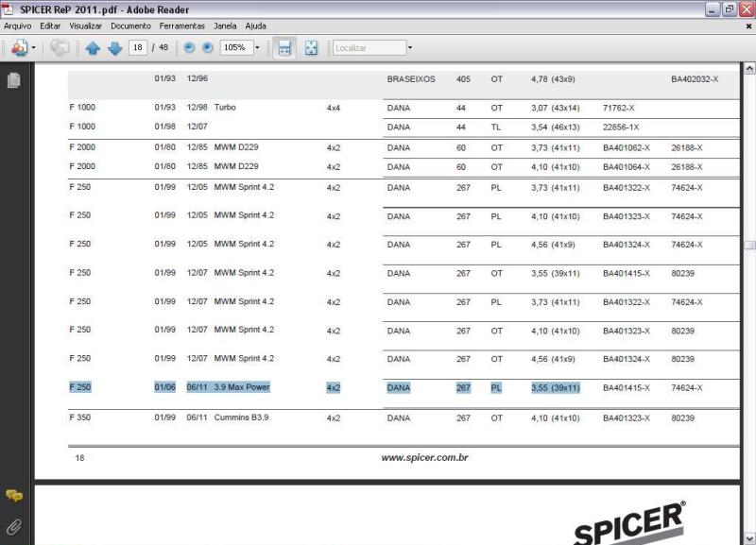Screen dimensions: 756x545
Task: Click the 405 axle model cell
Action: [x=463, y=79]
